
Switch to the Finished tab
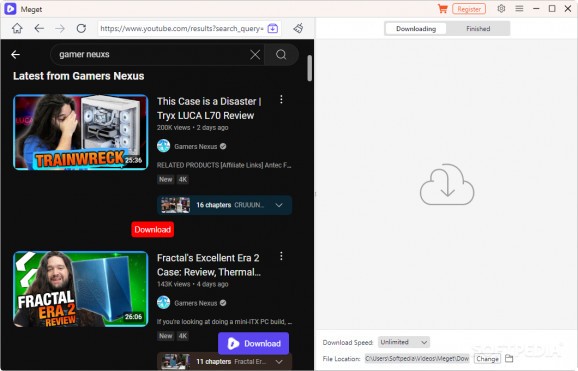[478, 29]
